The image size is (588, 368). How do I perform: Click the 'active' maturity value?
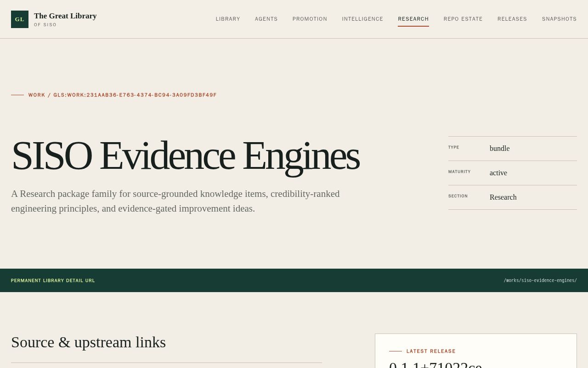coord(498,173)
